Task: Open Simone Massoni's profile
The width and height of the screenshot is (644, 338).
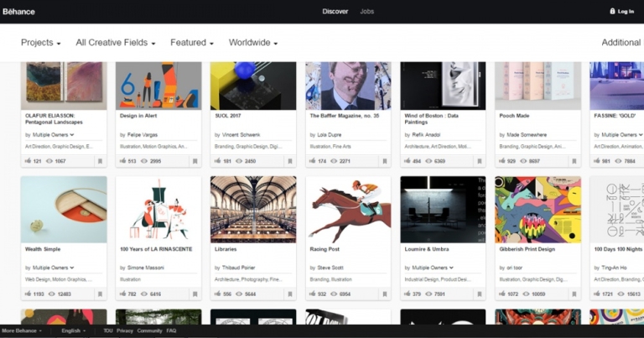Action: [x=145, y=268]
